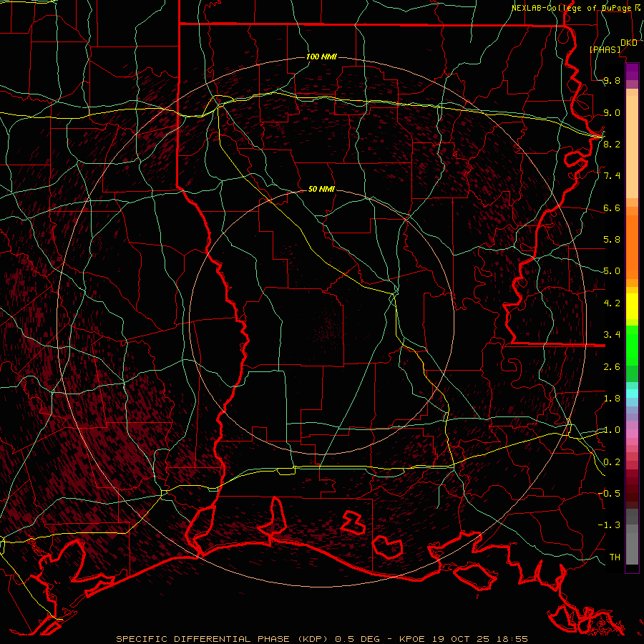Click the 8.2 scale value
The width and height of the screenshot is (644, 644).
click(x=612, y=144)
